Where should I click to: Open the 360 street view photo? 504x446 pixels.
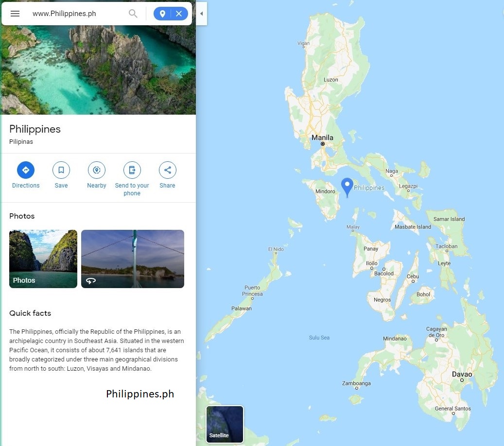point(132,258)
